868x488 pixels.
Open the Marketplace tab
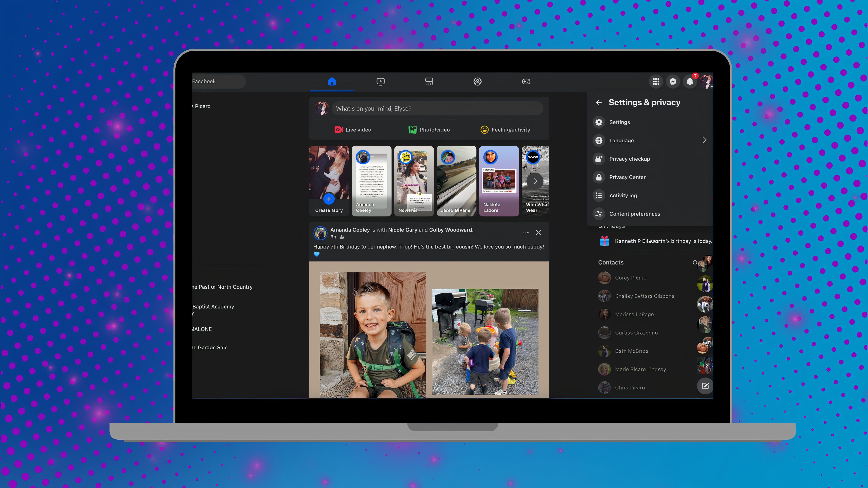click(429, 82)
